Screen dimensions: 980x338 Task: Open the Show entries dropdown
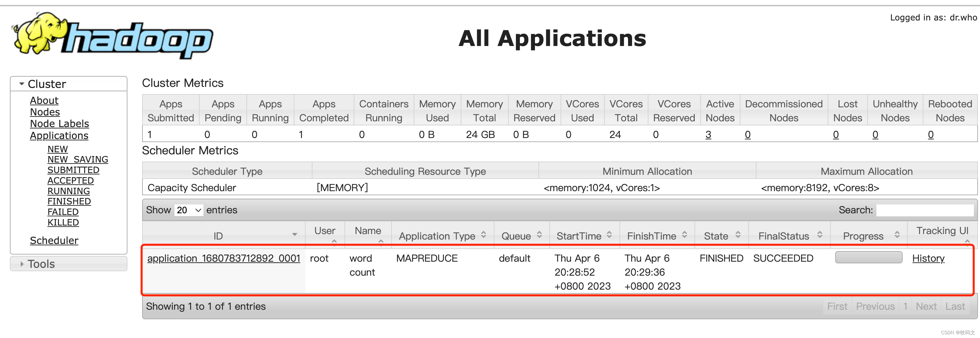[x=189, y=210]
